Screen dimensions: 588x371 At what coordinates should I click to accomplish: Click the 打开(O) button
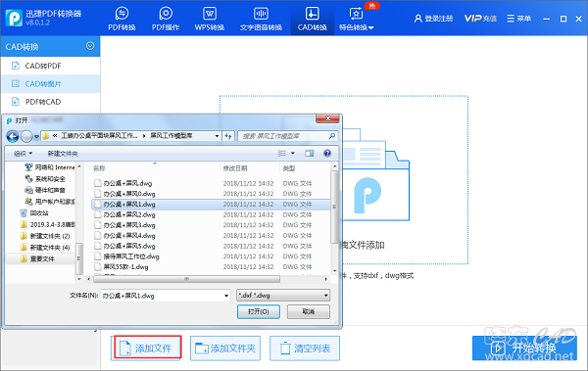tap(259, 311)
